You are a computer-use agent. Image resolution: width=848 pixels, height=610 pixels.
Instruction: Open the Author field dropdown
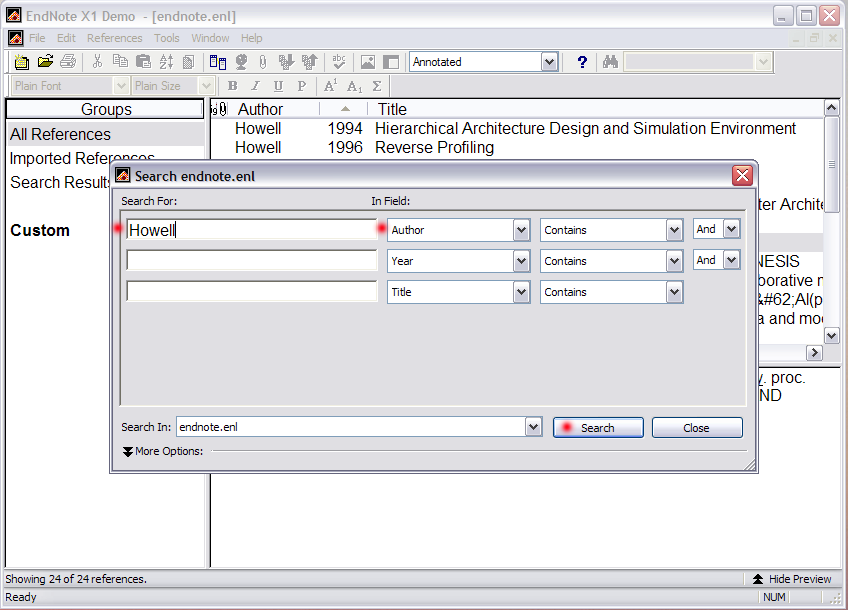tap(521, 230)
